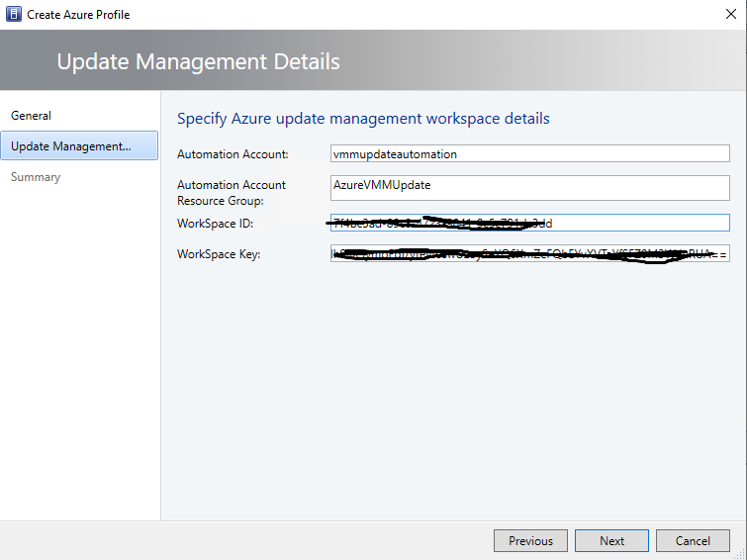Click into the WorkSpace ID field
The image size is (747, 560).
click(x=529, y=223)
